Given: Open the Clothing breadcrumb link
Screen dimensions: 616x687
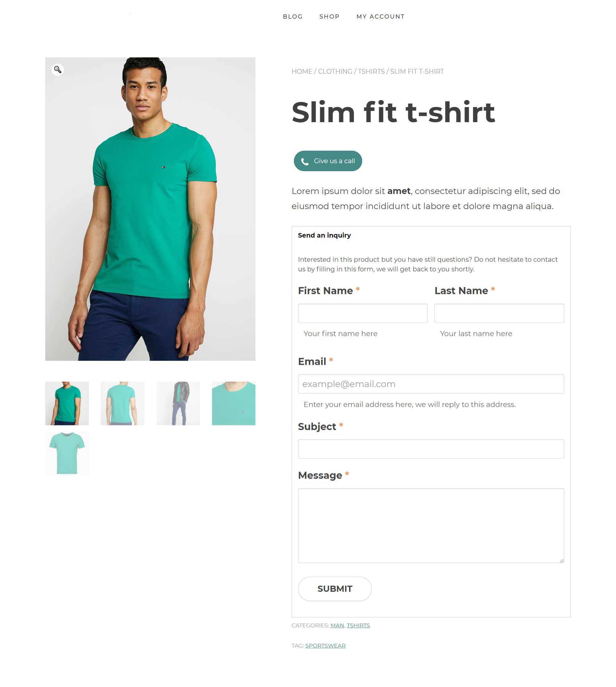Looking at the screenshot, I should click(x=335, y=71).
